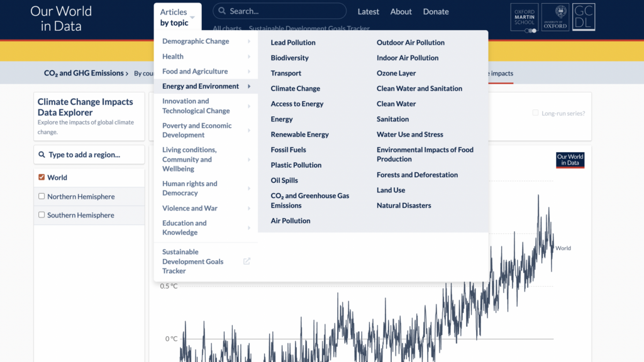
Task: Open CO₂ and Greenhouse Gas Emissions article
Action: click(x=310, y=200)
